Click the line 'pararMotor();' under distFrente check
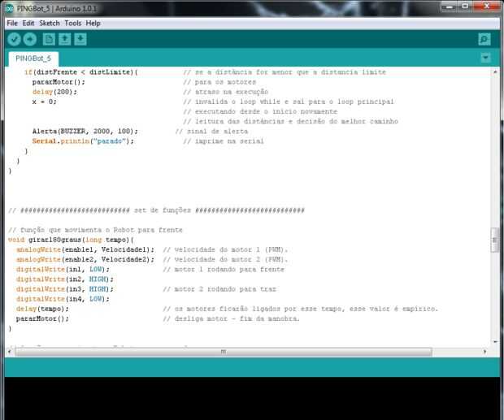 pyautogui.click(x=59, y=82)
